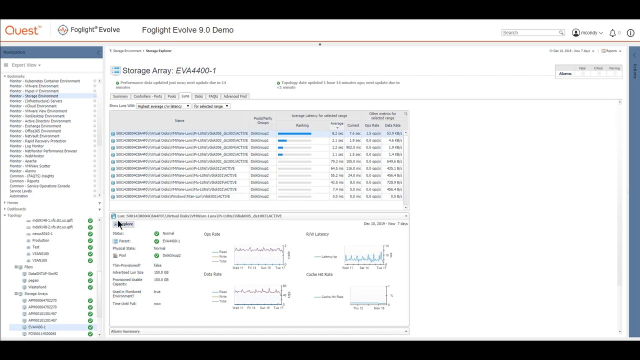
Task: Open Monitor - VMware Environment bookmark
Action: (x=34, y=86)
